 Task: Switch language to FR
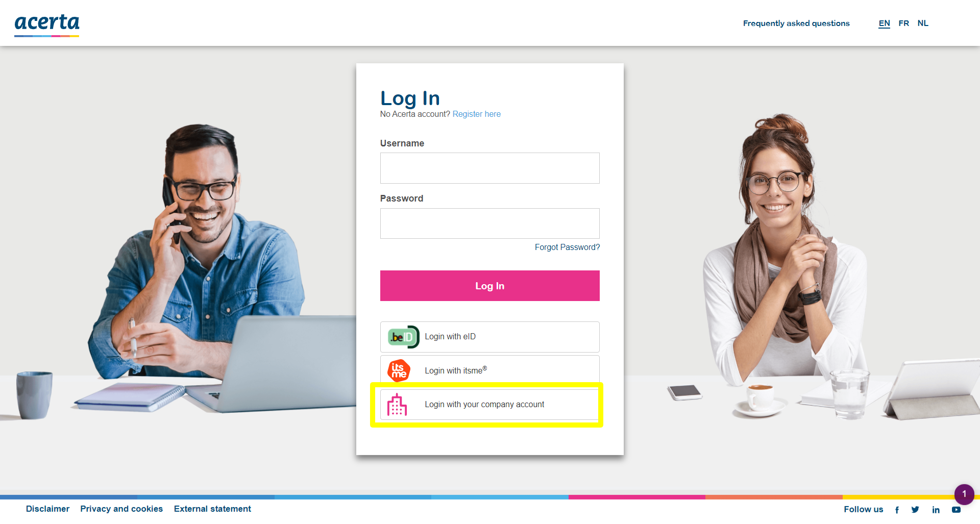pyautogui.click(x=903, y=23)
